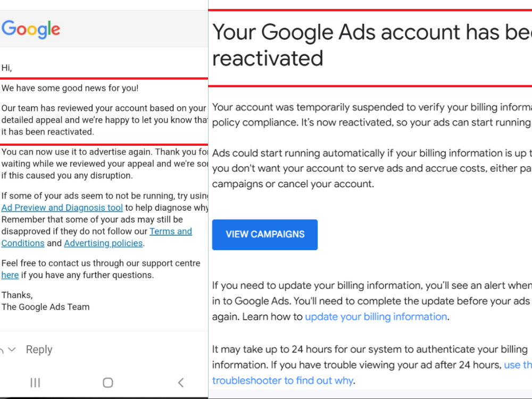
Task: Open the Terms and Conditions link
Action: coord(97,237)
